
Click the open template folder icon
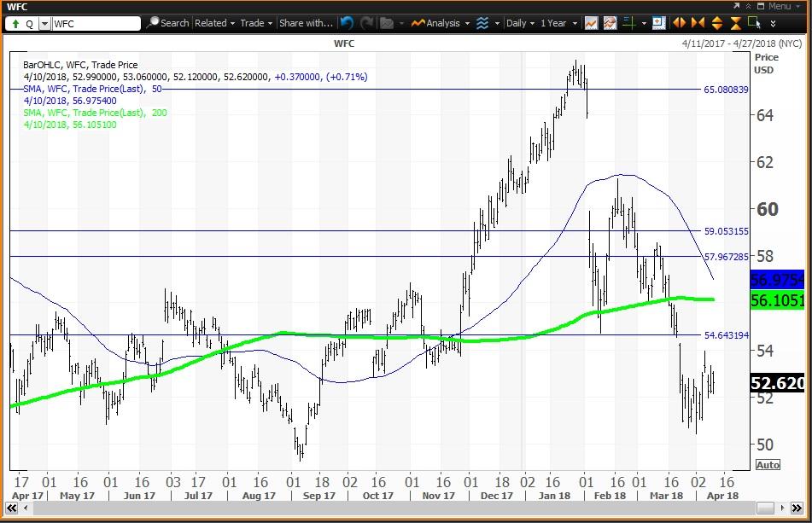point(386,23)
